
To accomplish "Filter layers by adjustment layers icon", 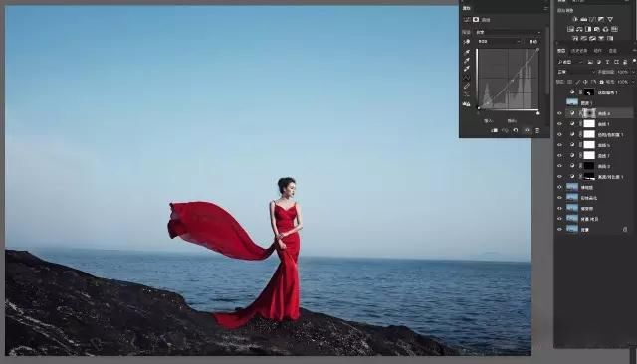I will coord(599,62).
